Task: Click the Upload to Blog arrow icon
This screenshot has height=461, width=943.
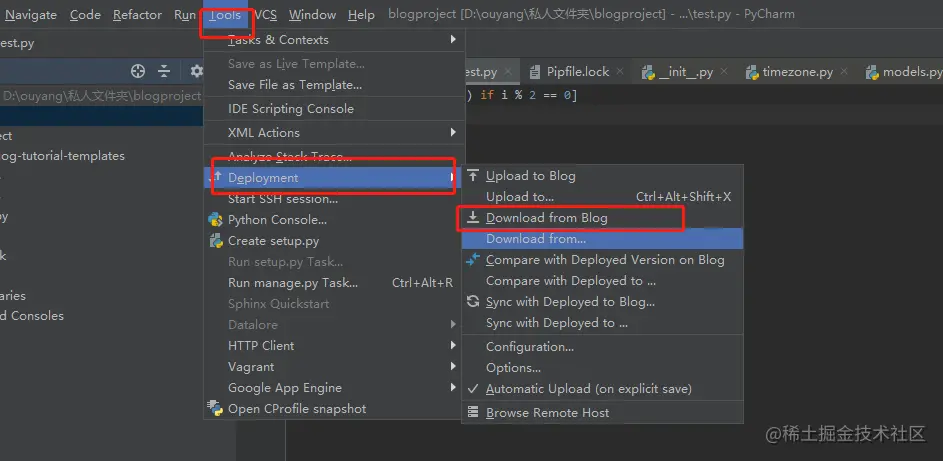Action: point(473,175)
